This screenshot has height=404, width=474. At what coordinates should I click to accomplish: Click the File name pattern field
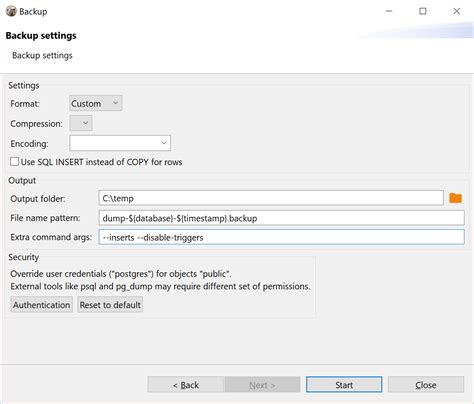tap(281, 218)
